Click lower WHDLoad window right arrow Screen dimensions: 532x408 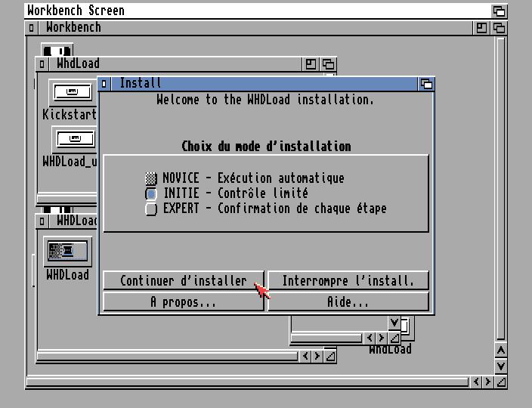point(317,356)
